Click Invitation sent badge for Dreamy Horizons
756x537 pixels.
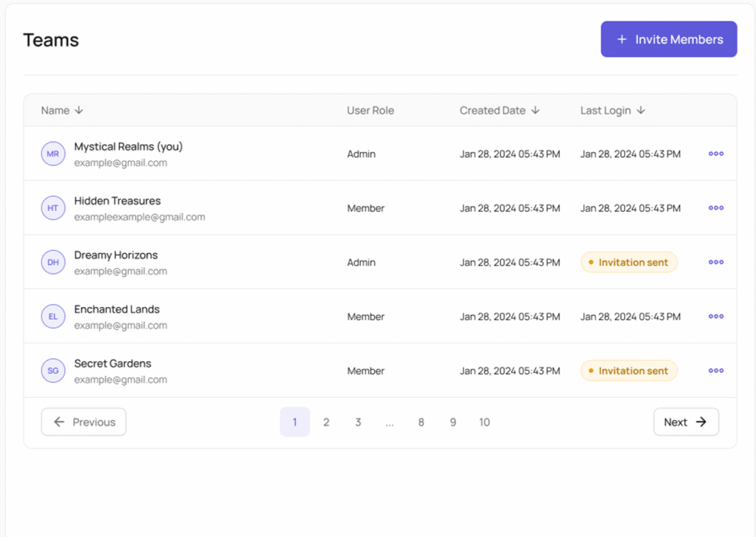coord(629,263)
